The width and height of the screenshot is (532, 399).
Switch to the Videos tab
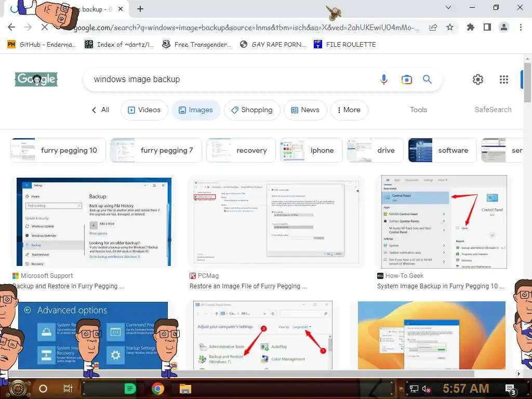[144, 110]
